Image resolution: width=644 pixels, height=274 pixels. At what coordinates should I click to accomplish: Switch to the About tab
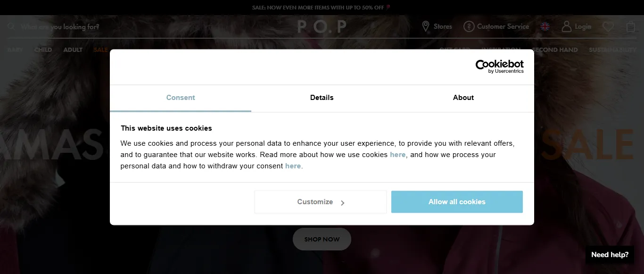click(x=463, y=98)
